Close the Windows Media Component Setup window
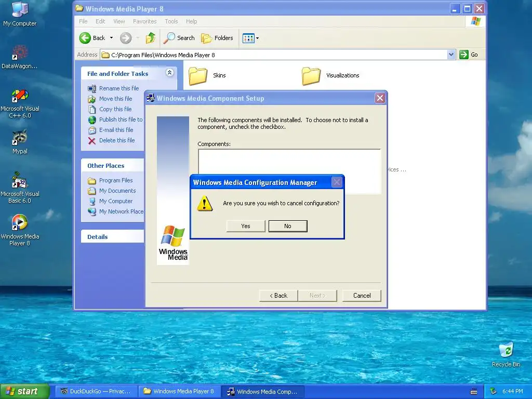 [380, 98]
